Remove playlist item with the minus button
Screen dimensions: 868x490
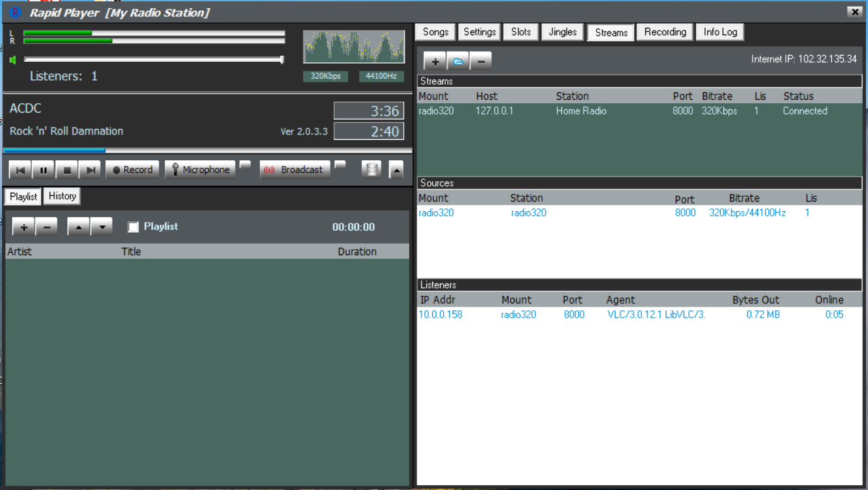(46, 227)
